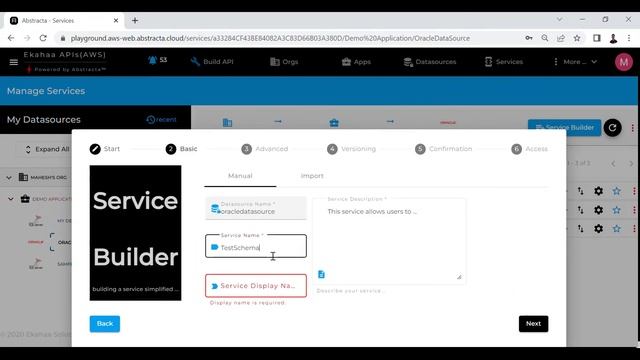Click the document icon under description
This screenshot has height=360, width=640.
(321, 274)
